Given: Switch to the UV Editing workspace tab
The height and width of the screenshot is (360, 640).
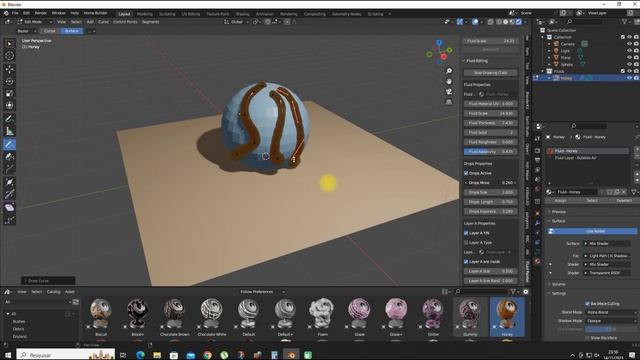Looking at the screenshot, I should (191, 14).
